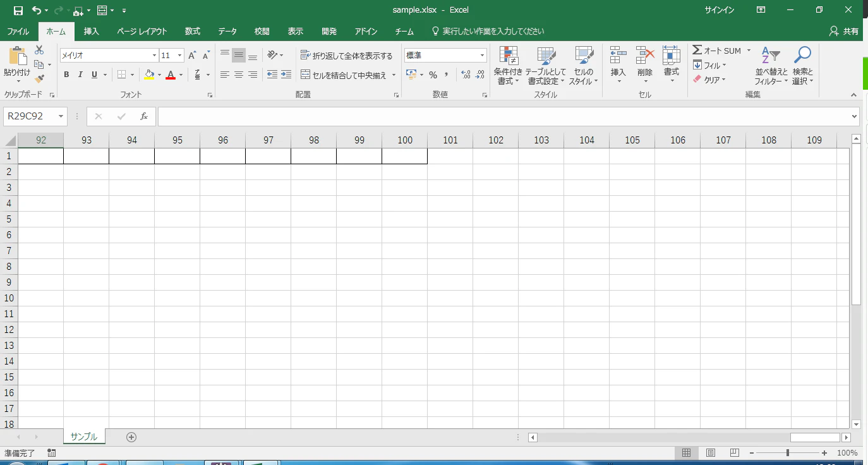Apply percent style to the cell

pyautogui.click(x=433, y=75)
